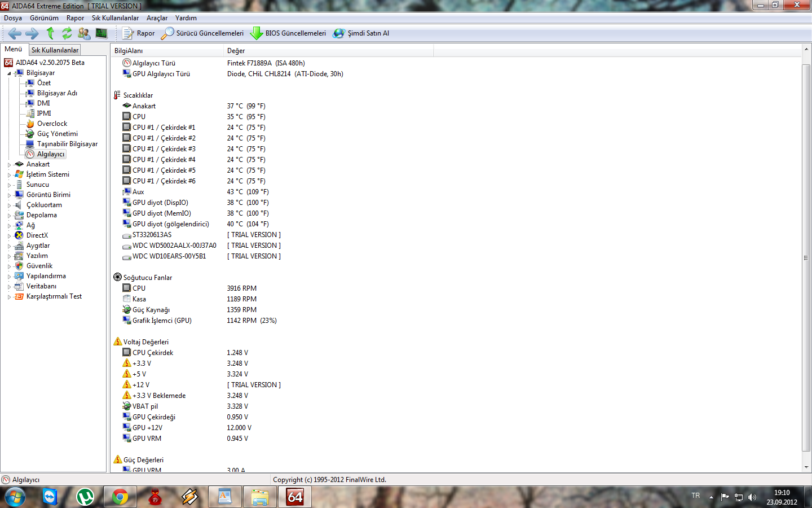Click the Sürücü Güncellemeleri button text
812x508 pixels.
pyautogui.click(x=210, y=33)
